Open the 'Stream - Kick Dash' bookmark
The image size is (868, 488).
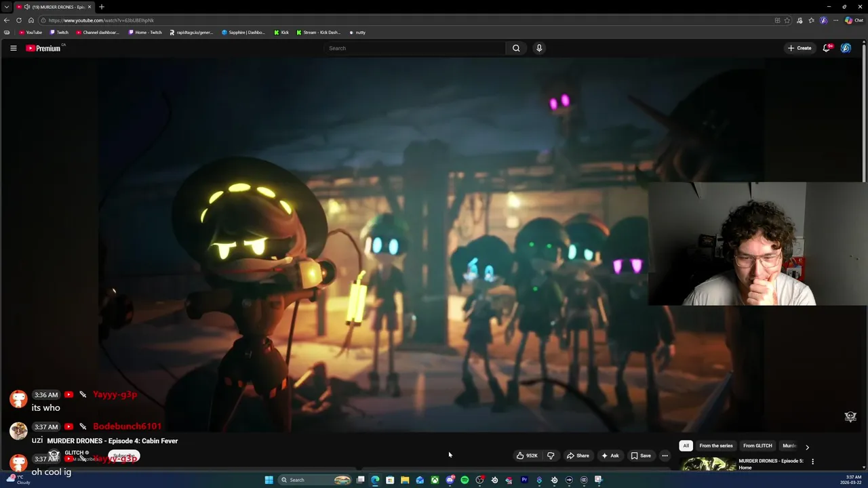[319, 33]
